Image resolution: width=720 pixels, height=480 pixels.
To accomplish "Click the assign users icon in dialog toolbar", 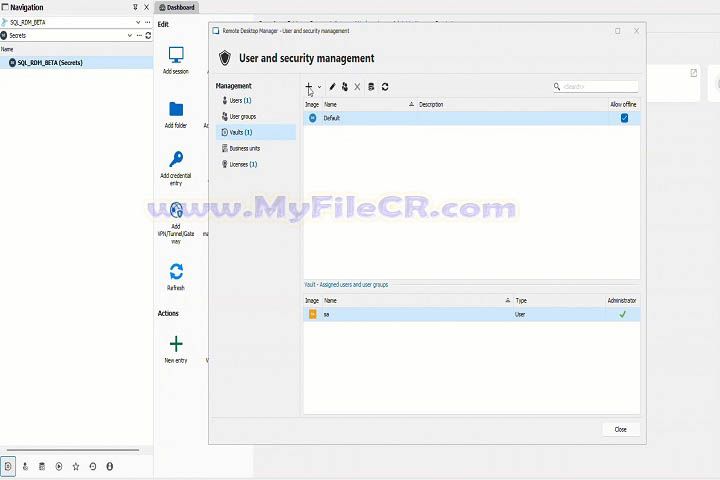I will click(x=344, y=87).
